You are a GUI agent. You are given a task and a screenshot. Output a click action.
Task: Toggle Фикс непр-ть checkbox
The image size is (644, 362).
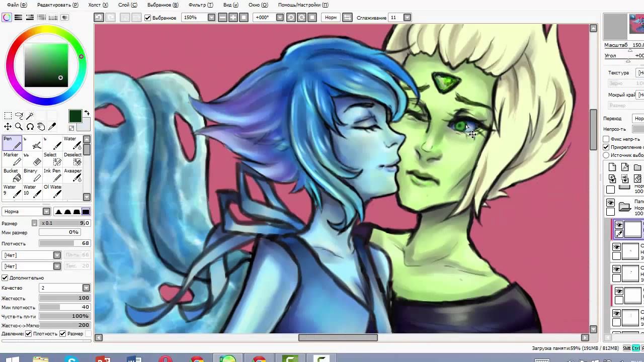click(x=606, y=139)
